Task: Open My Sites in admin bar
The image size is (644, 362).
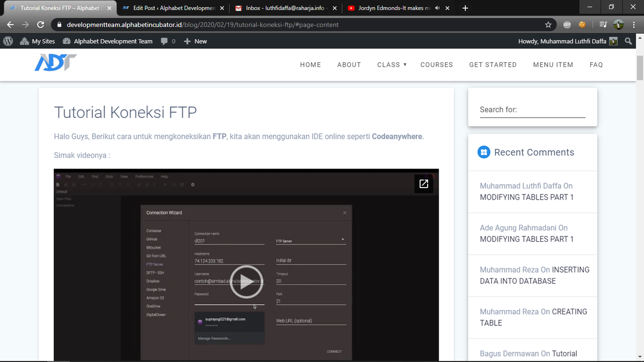Action: (38, 41)
